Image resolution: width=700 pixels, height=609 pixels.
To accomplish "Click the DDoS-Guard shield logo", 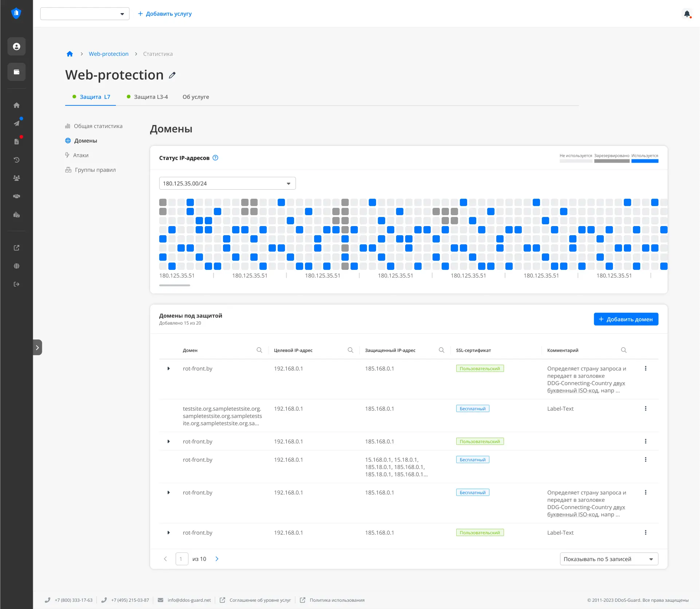I will click(x=16, y=13).
